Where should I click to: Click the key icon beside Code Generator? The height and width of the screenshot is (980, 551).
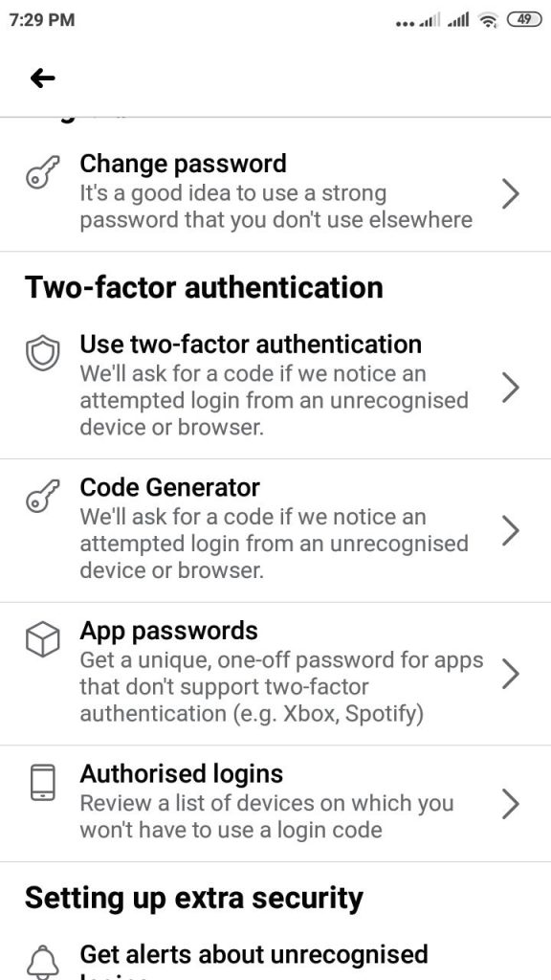42,497
